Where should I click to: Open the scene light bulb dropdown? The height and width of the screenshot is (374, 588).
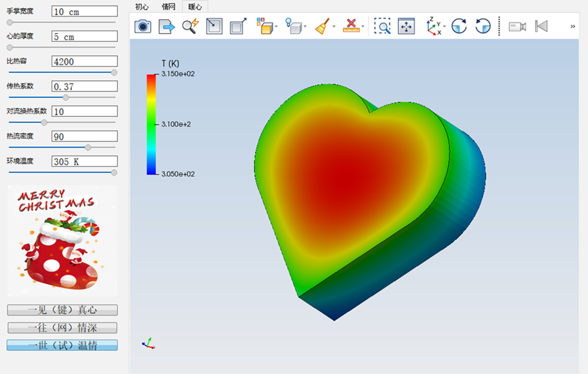point(305,27)
